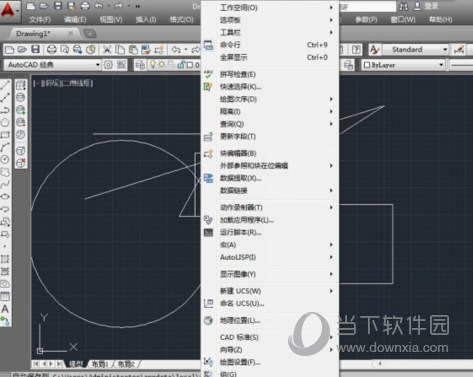
Task: Click the Help question mark icon
Action: point(356,50)
